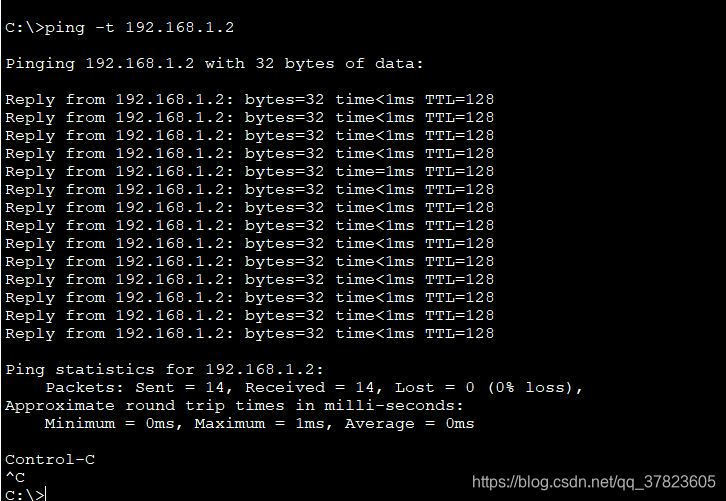726x501 pixels.
Task: Click the reply line showing time=1ms
Action: coord(250,172)
